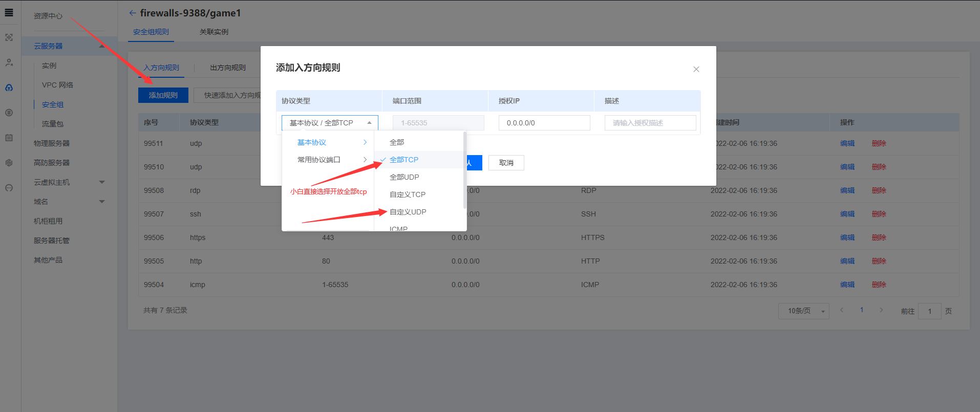980x412 pixels.
Task: Open the user account sidebar icon
Action: point(9,62)
